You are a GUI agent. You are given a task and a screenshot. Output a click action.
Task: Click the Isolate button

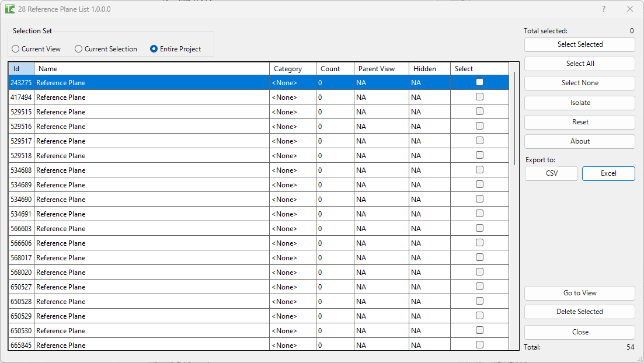[579, 103]
